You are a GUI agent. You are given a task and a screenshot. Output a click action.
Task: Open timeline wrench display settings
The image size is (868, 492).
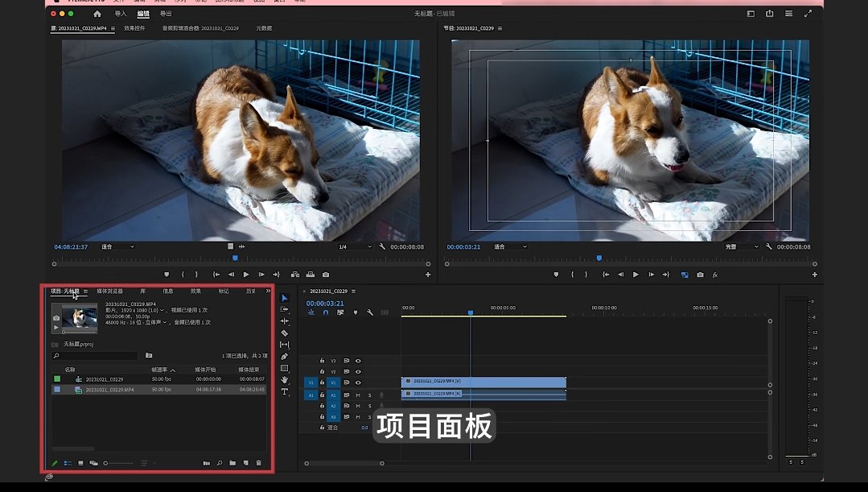tap(369, 312)
